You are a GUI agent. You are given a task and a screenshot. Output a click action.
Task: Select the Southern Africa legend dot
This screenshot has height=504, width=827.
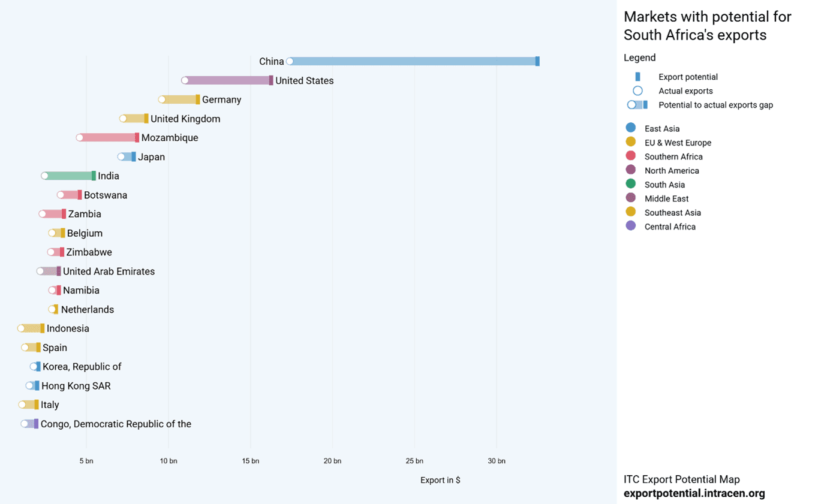point(630,156)
